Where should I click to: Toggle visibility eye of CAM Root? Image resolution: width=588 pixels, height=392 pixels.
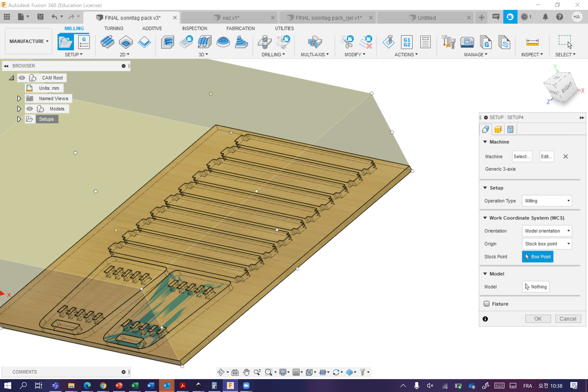(22, 78)
